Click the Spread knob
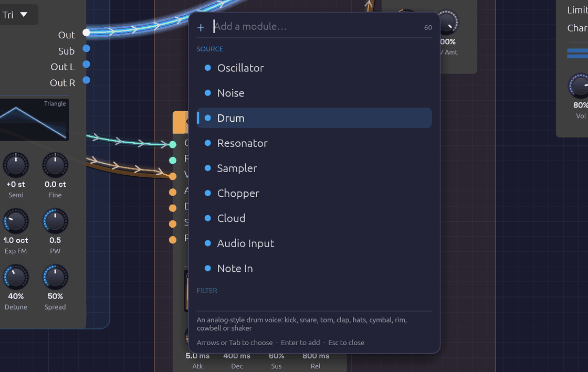The width and height of the screenshot is (588, 372). 55,277
